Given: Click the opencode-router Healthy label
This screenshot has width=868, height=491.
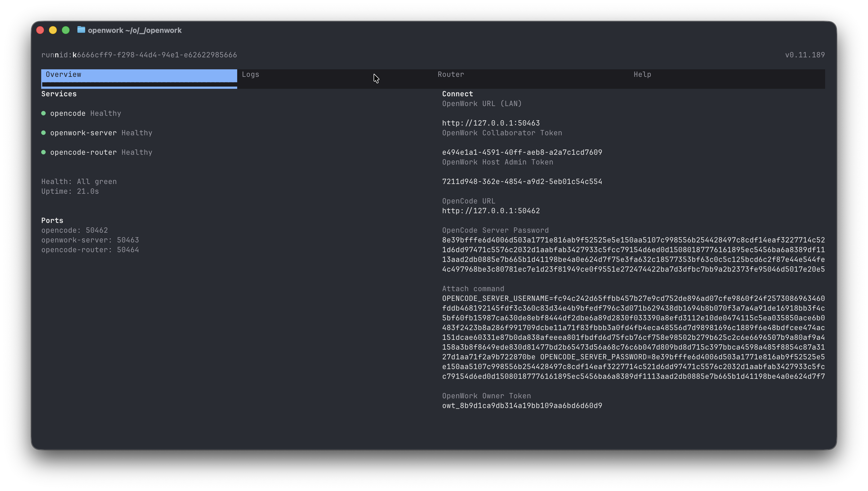Looking at the screenshot, I should pyautogui.click(x=137, y=152).
